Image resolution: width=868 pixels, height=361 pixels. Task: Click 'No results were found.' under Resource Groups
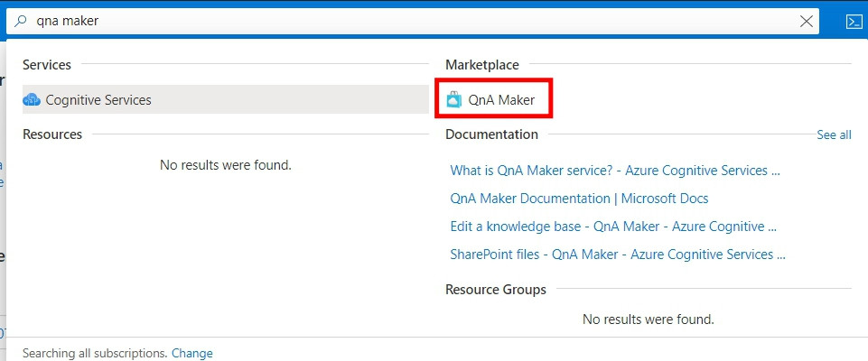(x=649, y=319)
